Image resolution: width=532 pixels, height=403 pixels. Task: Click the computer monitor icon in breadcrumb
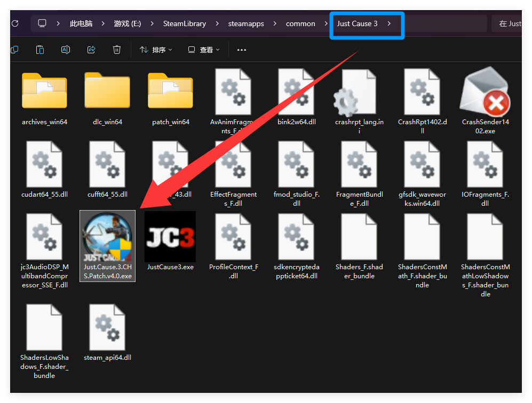42,23
